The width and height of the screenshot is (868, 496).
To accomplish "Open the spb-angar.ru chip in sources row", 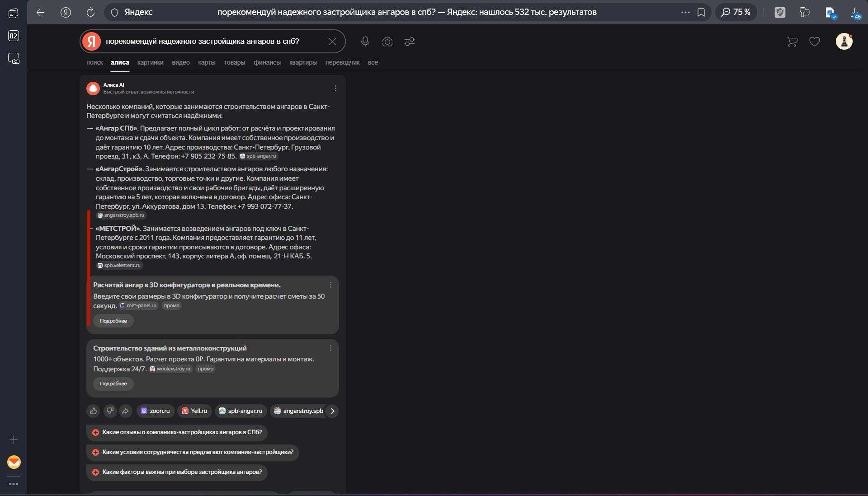I will coord(241,411).
